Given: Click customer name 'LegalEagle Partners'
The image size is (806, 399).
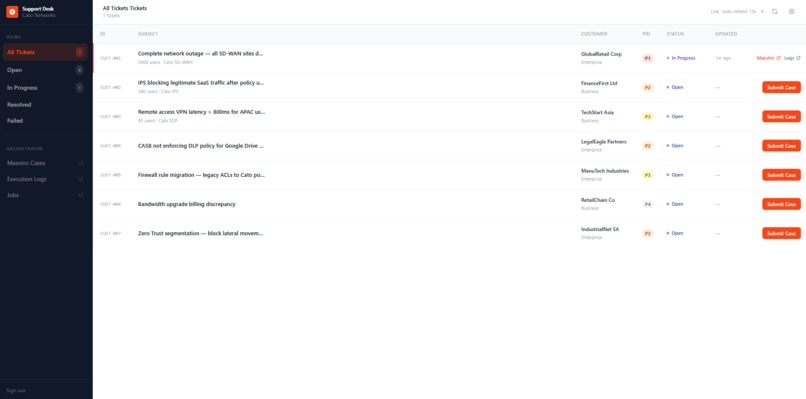Looking at the screenshot, I should click(603, 142).
